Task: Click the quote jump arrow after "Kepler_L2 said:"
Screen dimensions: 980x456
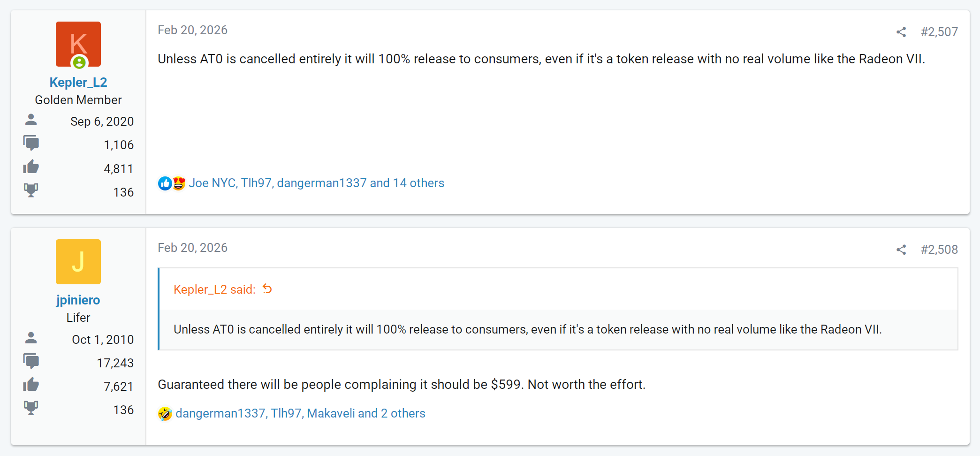Action: (x=267, y=289)
